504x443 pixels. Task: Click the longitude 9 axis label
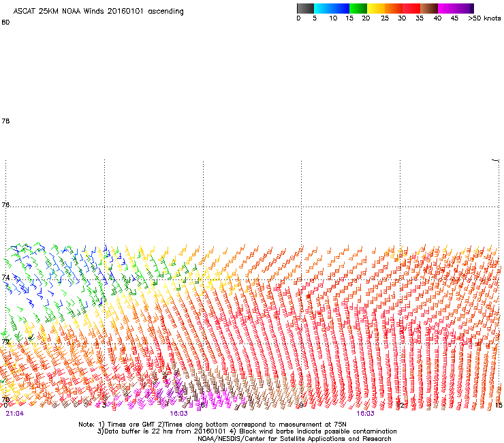coord(301,405)
